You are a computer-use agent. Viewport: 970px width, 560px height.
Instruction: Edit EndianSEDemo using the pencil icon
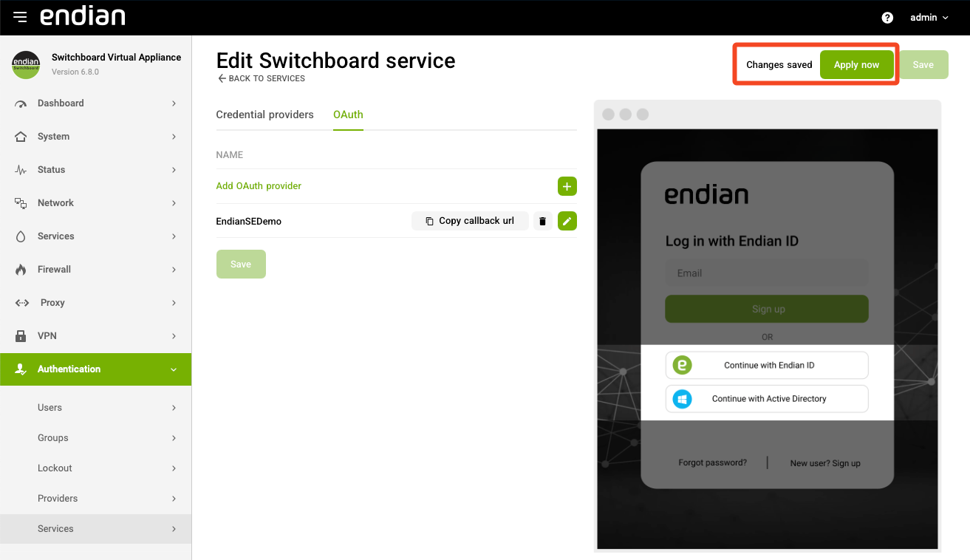click(567, 221)
